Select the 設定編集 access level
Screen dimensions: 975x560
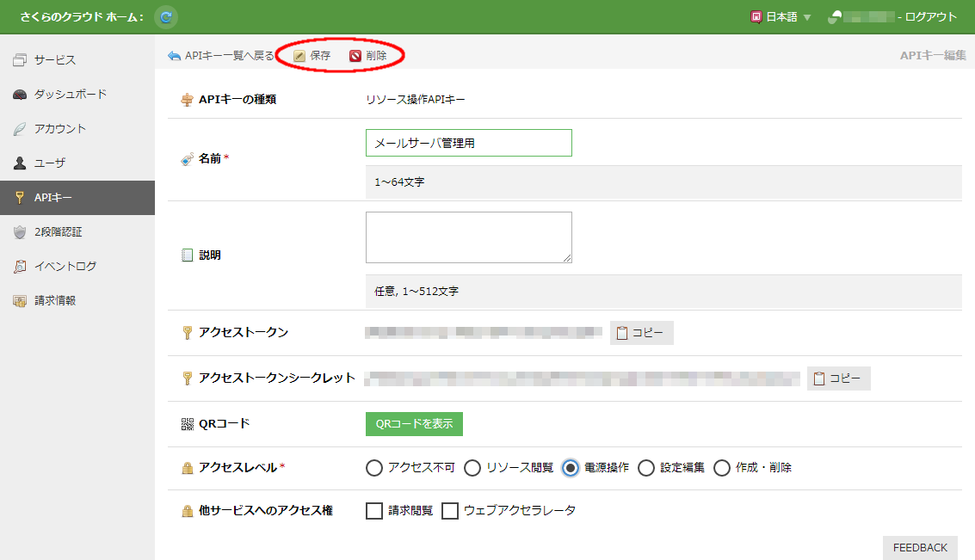tap(646, 468)
